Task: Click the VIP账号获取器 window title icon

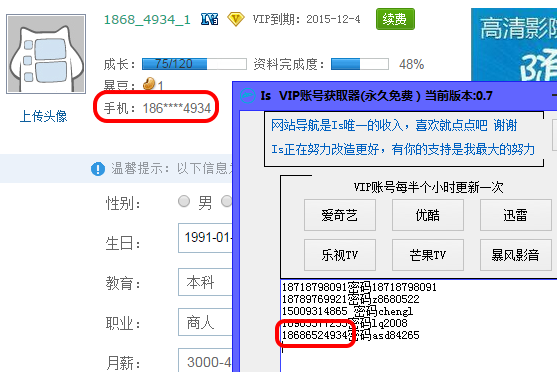Action: [x=247, y=96]
